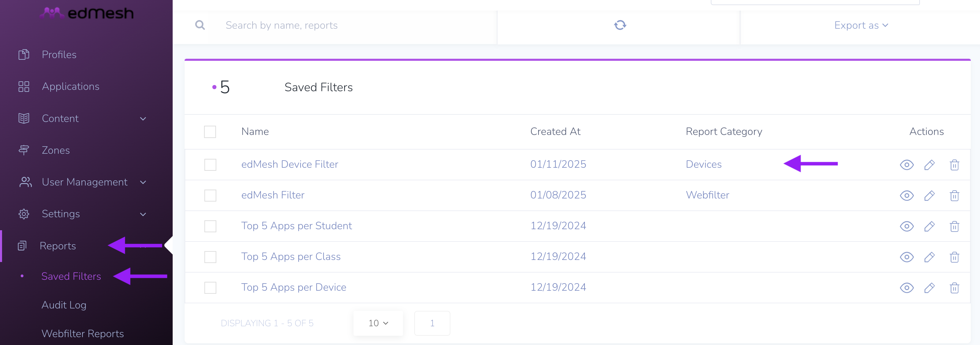The height and width of the screenshot is (345, 980).
Task: Open Profiles icon in sidebar
Action: pos(24,54)
